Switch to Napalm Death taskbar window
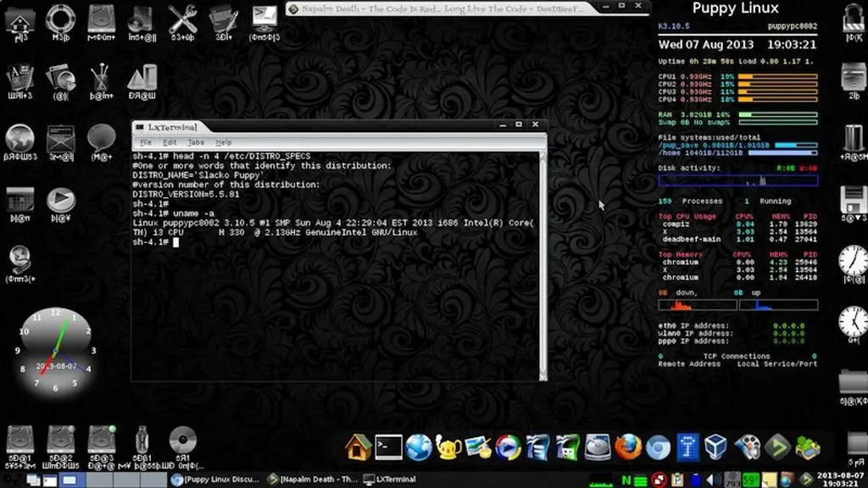The height and width of the screenshot is (488, 868). point(313,480)
